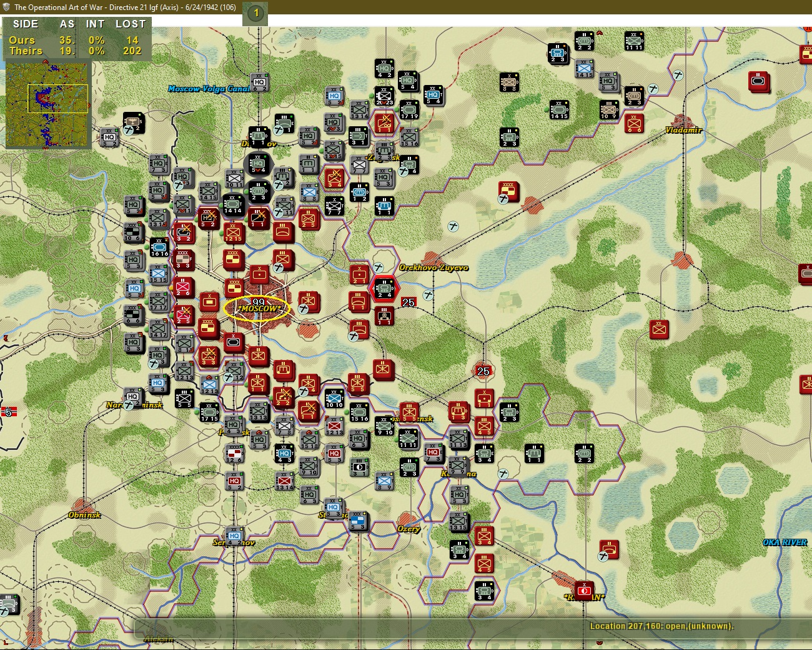The width and height of the screenshot is (812, 650).
Task: Click the Location 207,160 status bar text
Action: 661,626
